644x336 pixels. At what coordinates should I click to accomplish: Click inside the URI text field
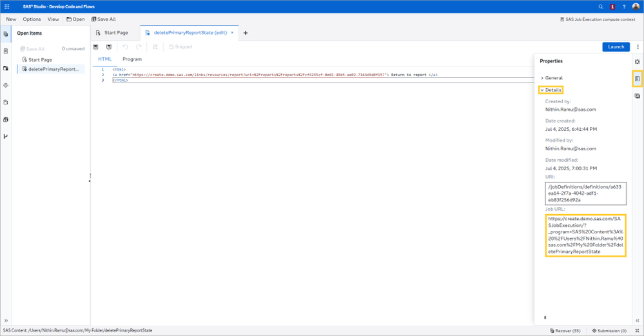[x=586, y=193]
